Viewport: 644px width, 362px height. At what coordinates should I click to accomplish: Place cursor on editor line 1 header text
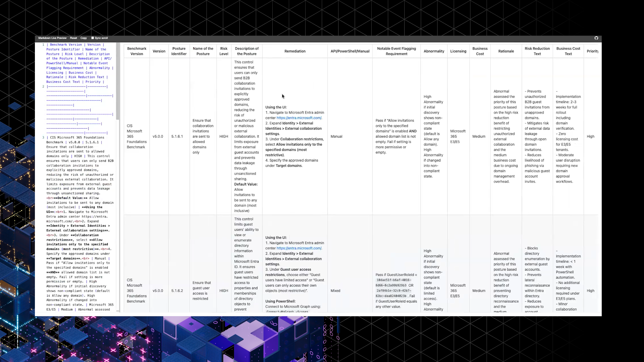80,63
